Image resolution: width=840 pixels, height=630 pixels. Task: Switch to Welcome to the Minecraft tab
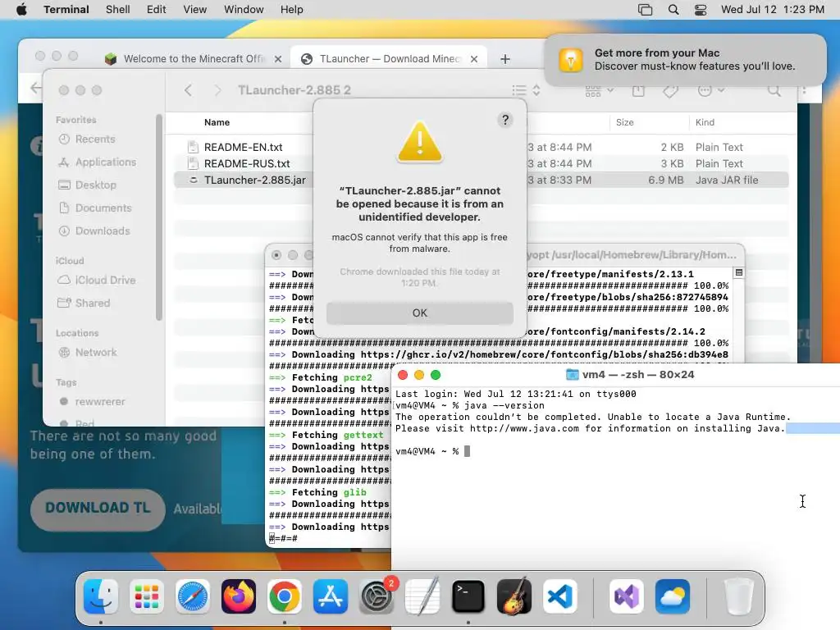coord(192,59)
